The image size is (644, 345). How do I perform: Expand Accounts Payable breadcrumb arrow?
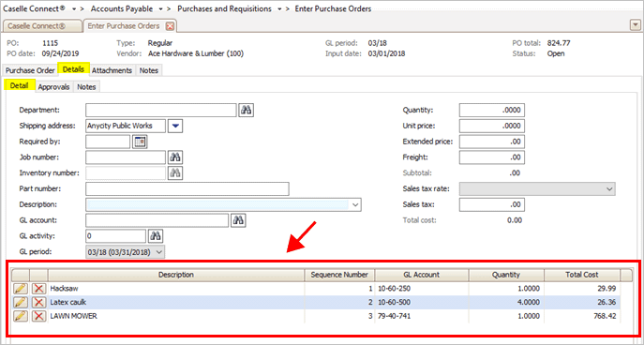160,8
